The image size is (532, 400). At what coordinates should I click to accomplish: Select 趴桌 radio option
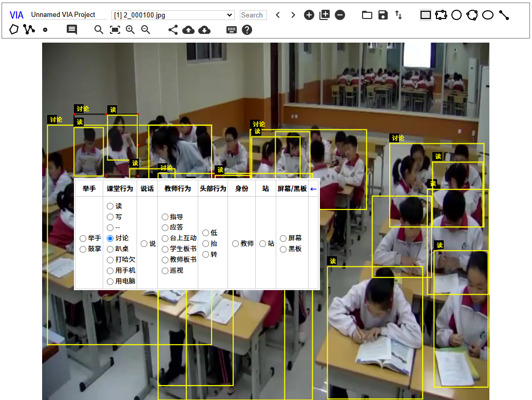click(x=110, y=249)
